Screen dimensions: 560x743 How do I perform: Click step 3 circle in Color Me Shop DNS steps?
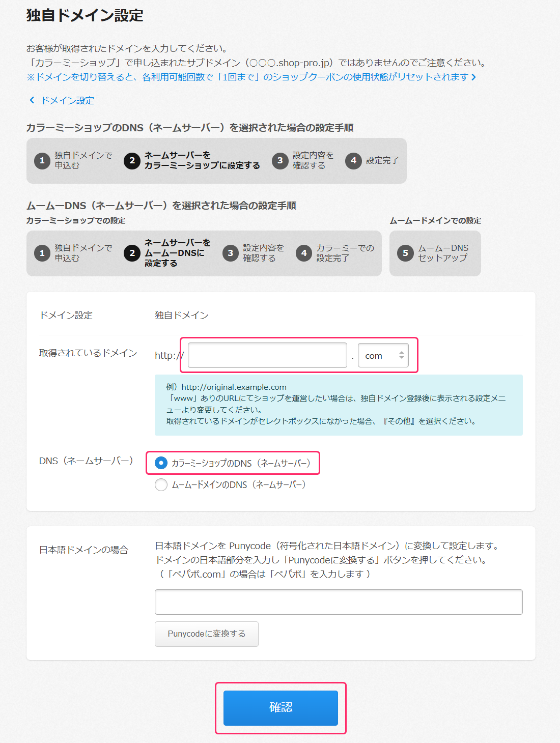280,161
